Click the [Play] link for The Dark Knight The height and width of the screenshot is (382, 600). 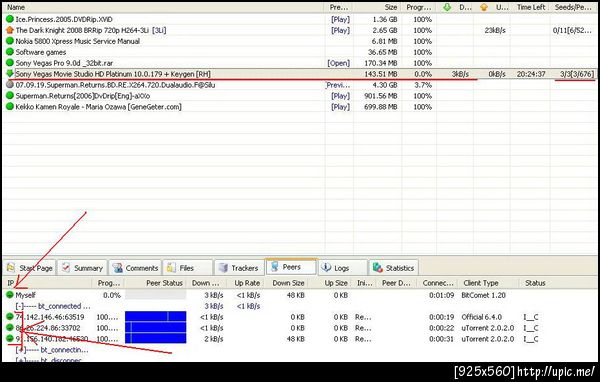point(341,30)
